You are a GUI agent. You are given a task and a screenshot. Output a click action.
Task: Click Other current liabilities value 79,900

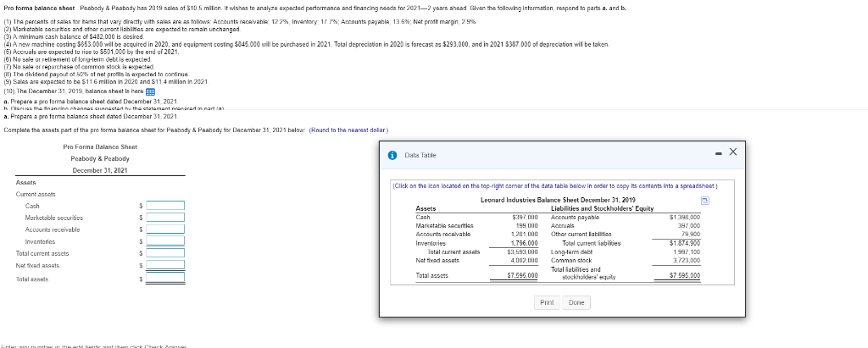pyautogui.click(x=692, y=234)
